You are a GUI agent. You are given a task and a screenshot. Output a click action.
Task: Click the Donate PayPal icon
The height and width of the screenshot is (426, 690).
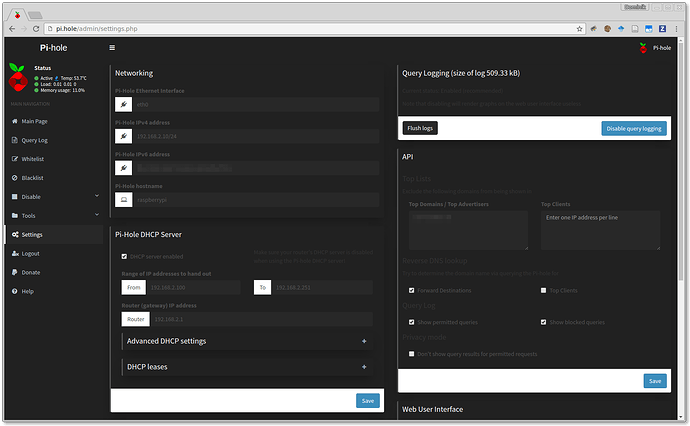[15, 272]
